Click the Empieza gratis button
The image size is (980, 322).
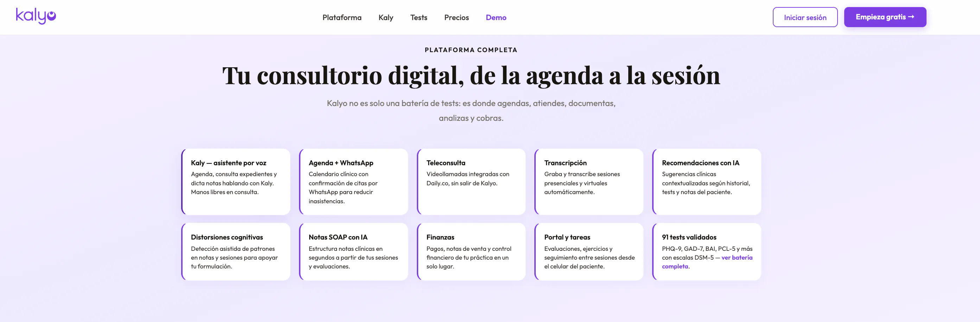point(885,17)
